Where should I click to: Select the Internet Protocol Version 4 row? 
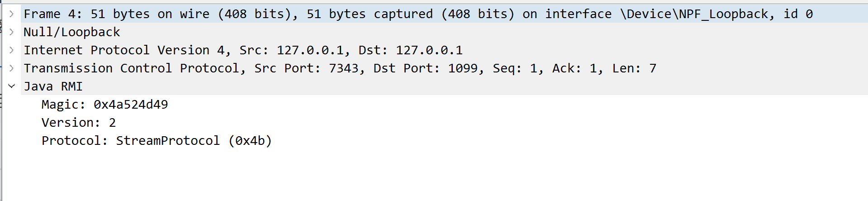click(435, 50)
